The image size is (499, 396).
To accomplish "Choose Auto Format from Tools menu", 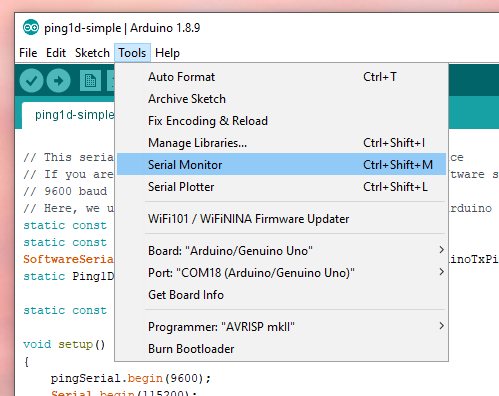I will (281, 77).
